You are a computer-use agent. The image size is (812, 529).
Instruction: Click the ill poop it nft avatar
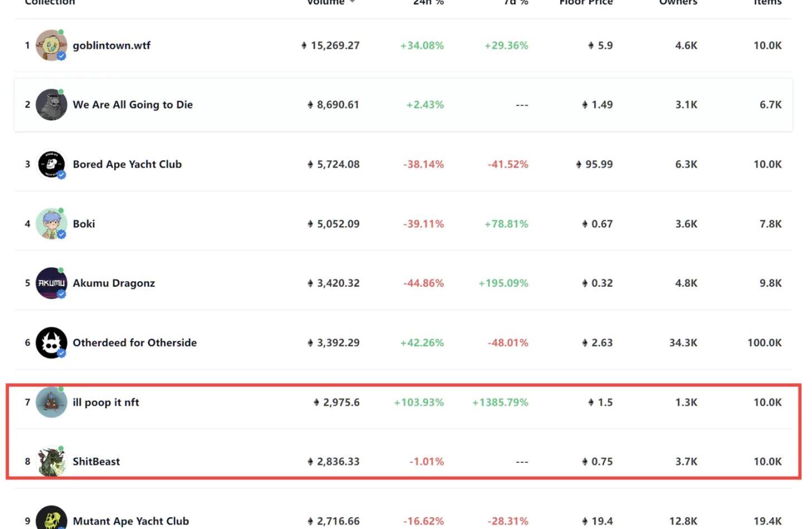(51, 402)
